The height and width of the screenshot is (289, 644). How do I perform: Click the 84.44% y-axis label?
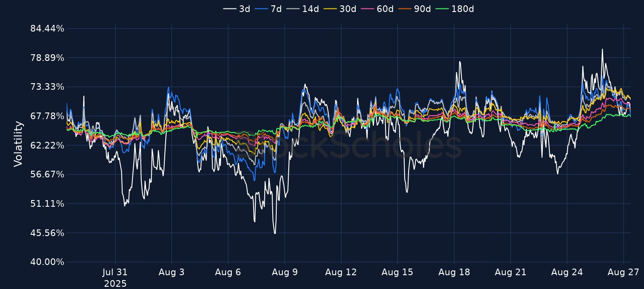pyautogui.click(x=47, y=29)
